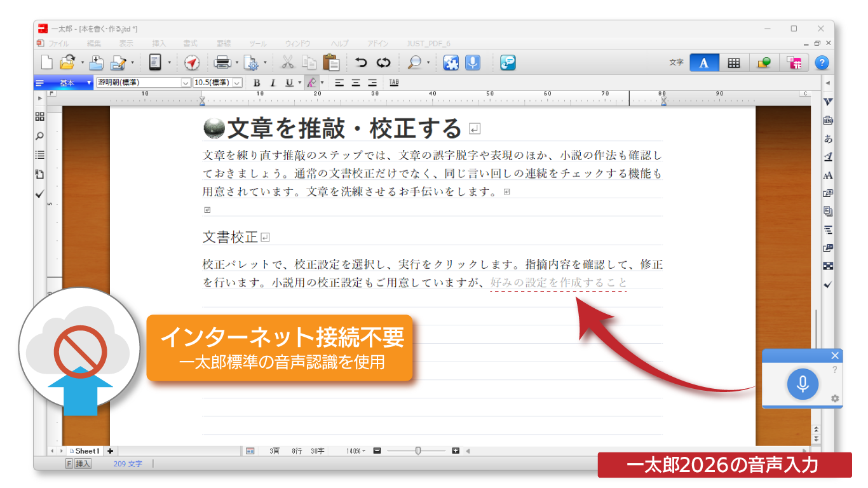This screenshot has height=488, width=868.
Task: Open the font name dropdown 游明朝(標準)
Action: click(x=186, y=83)
